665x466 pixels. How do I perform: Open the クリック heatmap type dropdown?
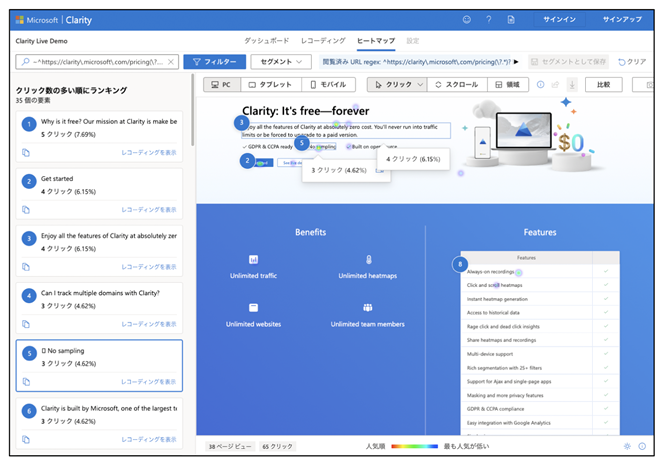pos(397,84)
